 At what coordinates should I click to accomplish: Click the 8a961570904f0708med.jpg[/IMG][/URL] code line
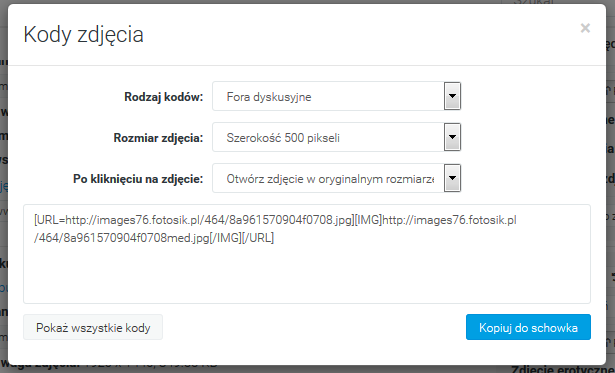[x=154, y=238]
